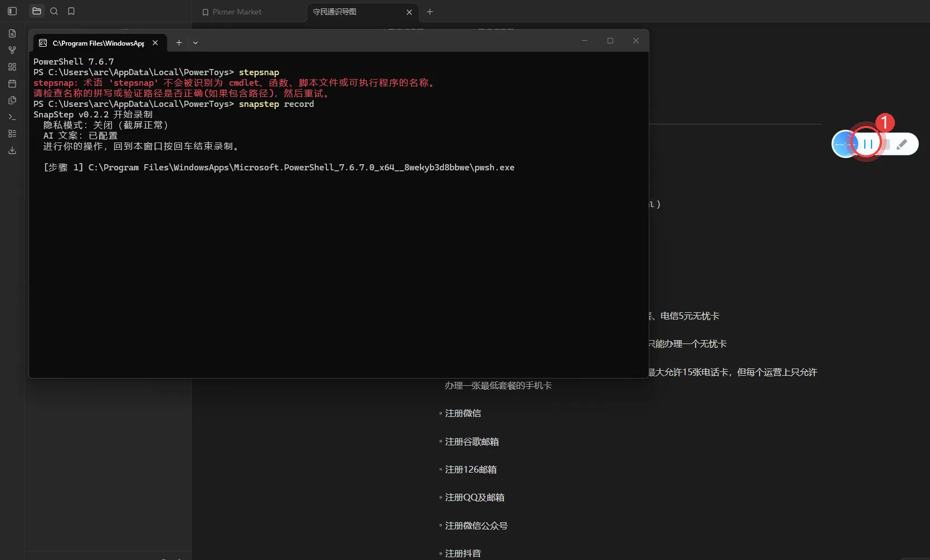Open the file explorer folder icon

37,11
